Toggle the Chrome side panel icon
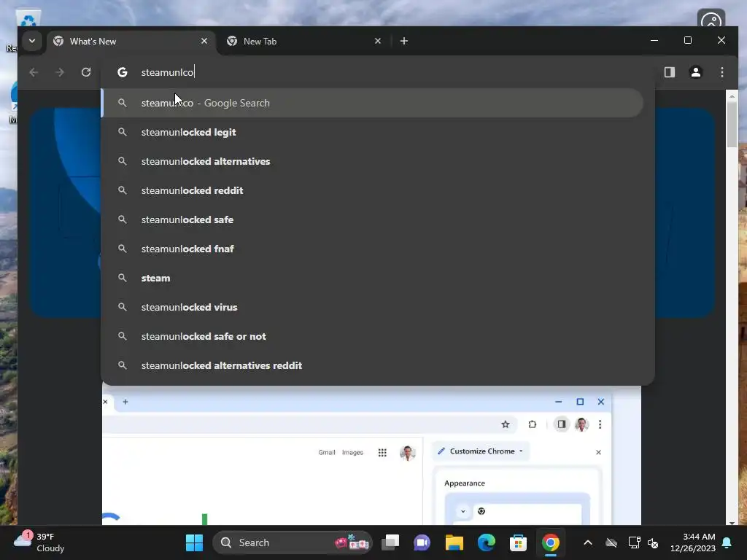Screen dimensions: 747x560 click(x=670, y=72)
